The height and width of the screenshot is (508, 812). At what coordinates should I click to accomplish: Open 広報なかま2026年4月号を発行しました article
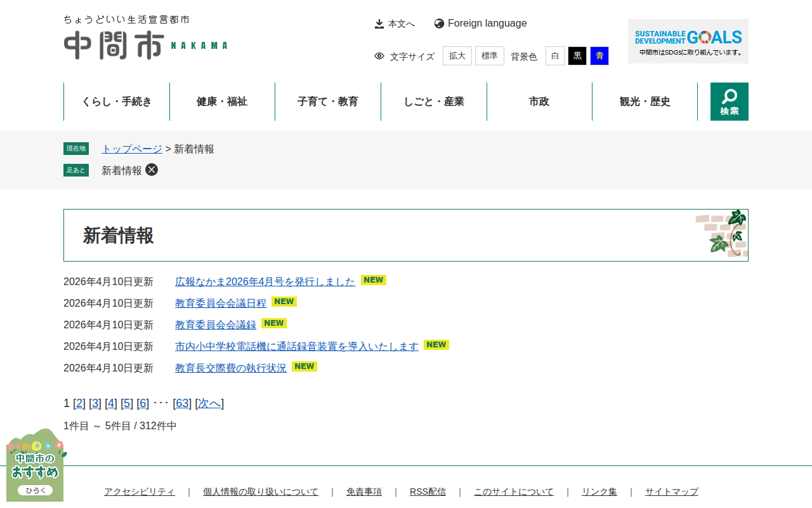point(265,281)
